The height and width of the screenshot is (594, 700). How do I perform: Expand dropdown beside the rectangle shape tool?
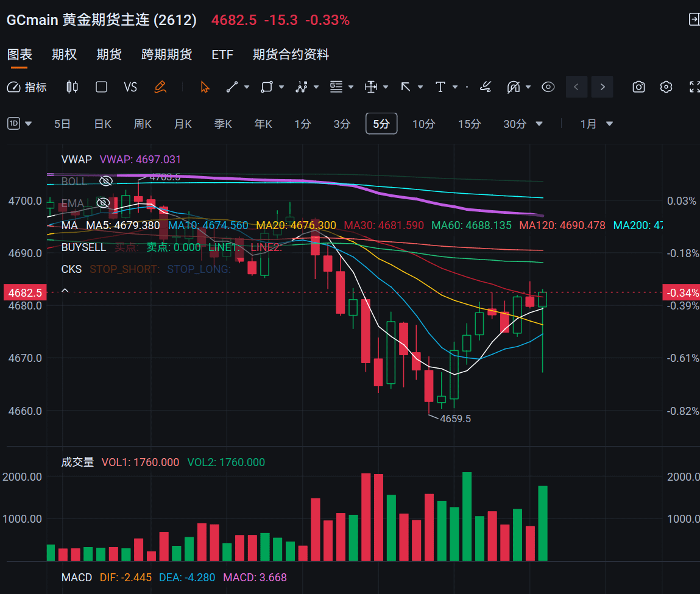[281, 87]
